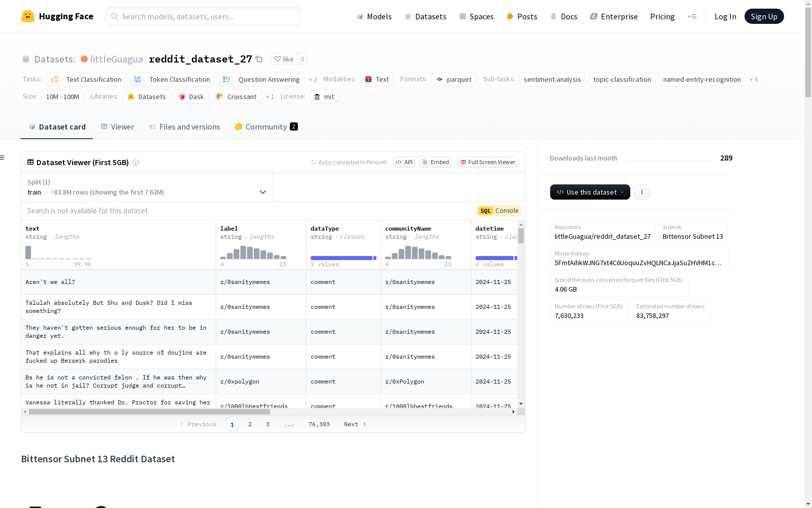
Task: Select the parquet format tag
Action: click(x=454, y=79)
